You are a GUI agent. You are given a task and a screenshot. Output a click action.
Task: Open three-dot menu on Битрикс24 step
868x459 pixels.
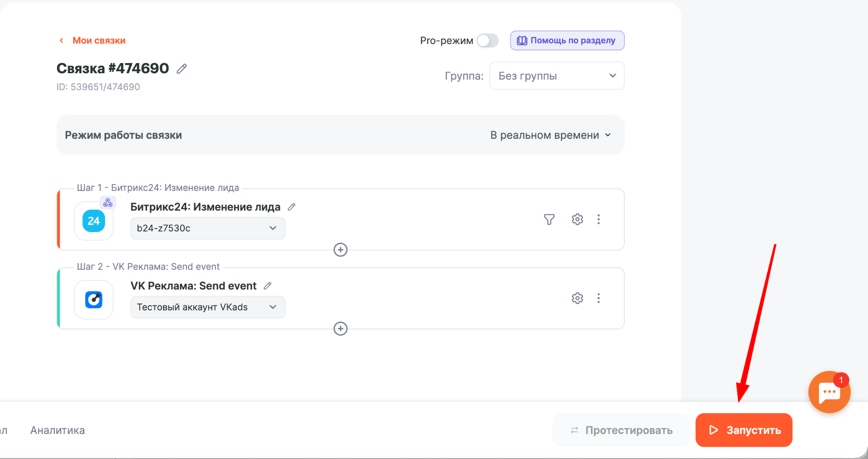[598, 219]
